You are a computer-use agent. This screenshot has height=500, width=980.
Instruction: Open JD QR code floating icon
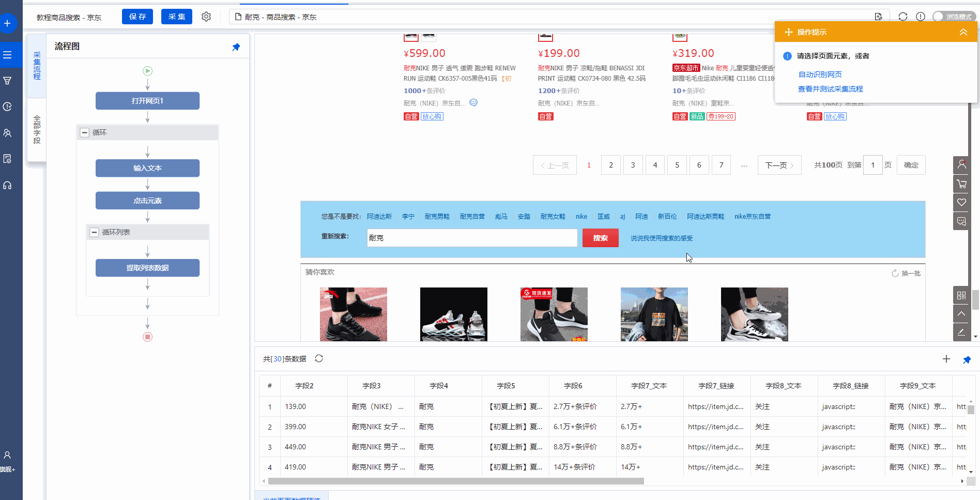[961, 295]
